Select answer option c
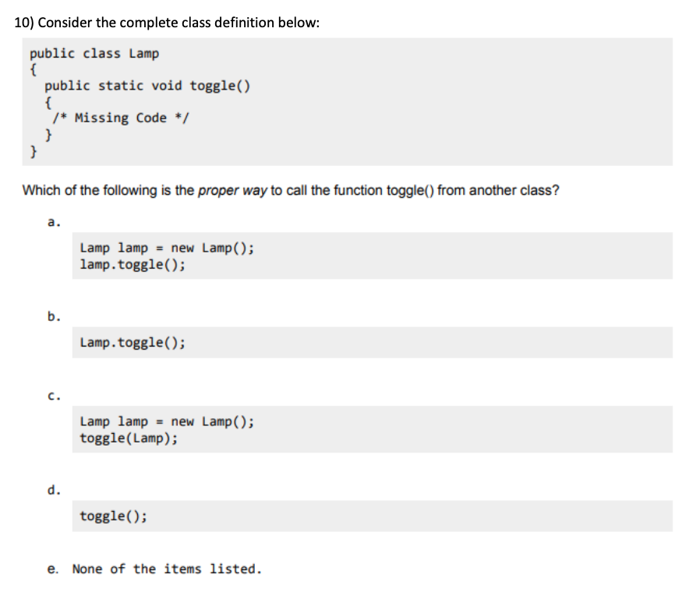700x606 pixels. pyautogui.click(x=52, y=396)
